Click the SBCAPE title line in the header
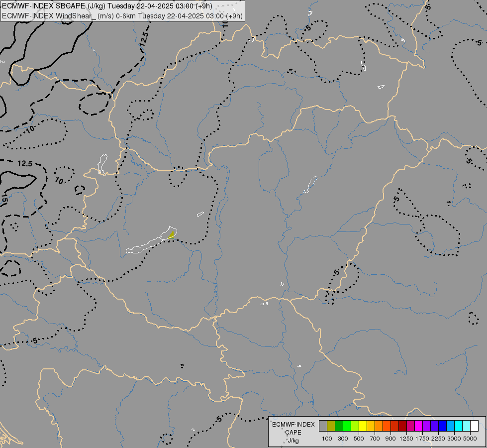The width and height of the screenshot is (487, 448). [107, 6]
